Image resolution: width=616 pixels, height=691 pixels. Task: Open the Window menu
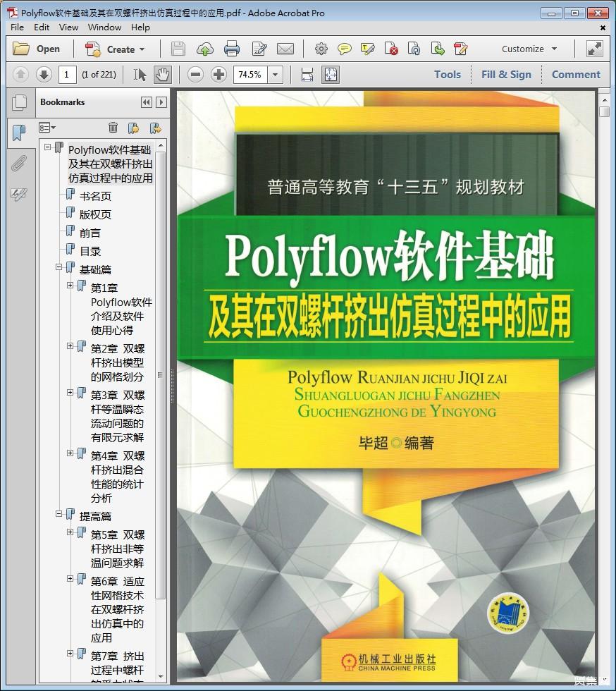click(104, 27)
